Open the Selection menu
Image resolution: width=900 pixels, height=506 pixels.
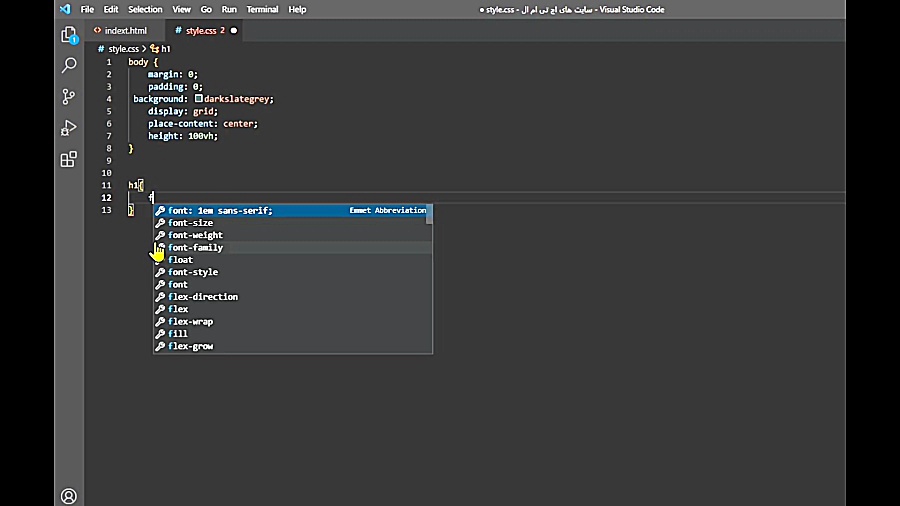[145, 9]
